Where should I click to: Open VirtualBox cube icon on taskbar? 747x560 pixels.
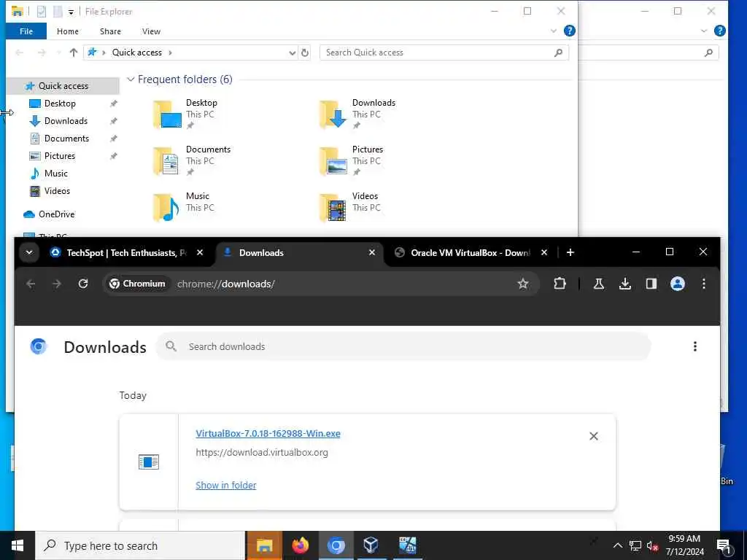371,545
